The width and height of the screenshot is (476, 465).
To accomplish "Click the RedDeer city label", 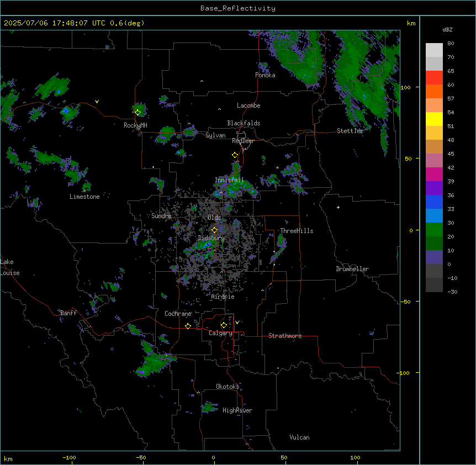I will click(x=243, y=141).
